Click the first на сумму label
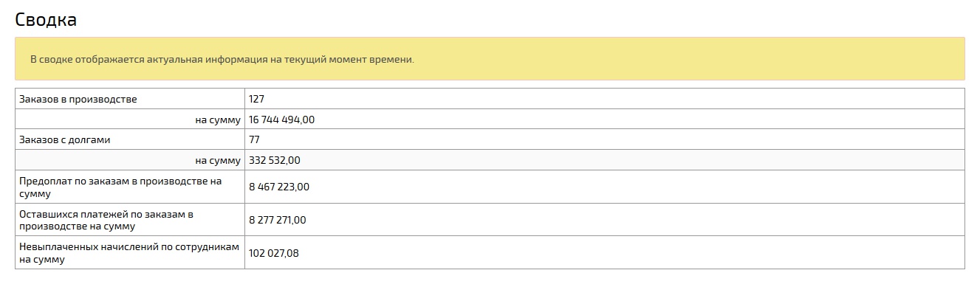This screenshot has height=287, width=980. pos(218,120)
